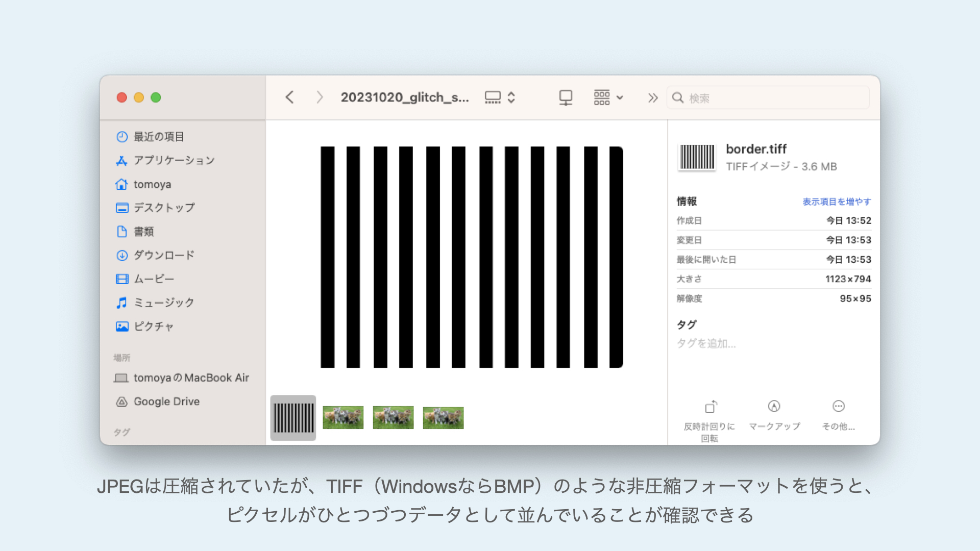Select the tomoya home folder

tap(152, 184)
